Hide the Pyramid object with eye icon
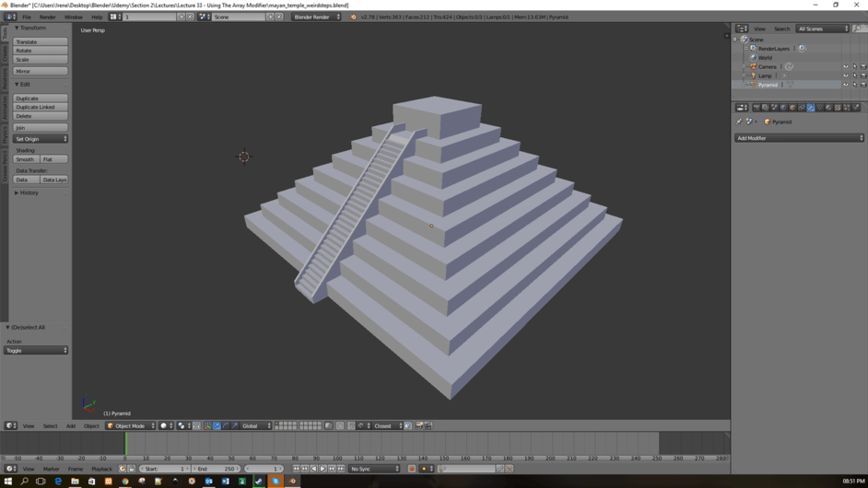 point(845,85)
